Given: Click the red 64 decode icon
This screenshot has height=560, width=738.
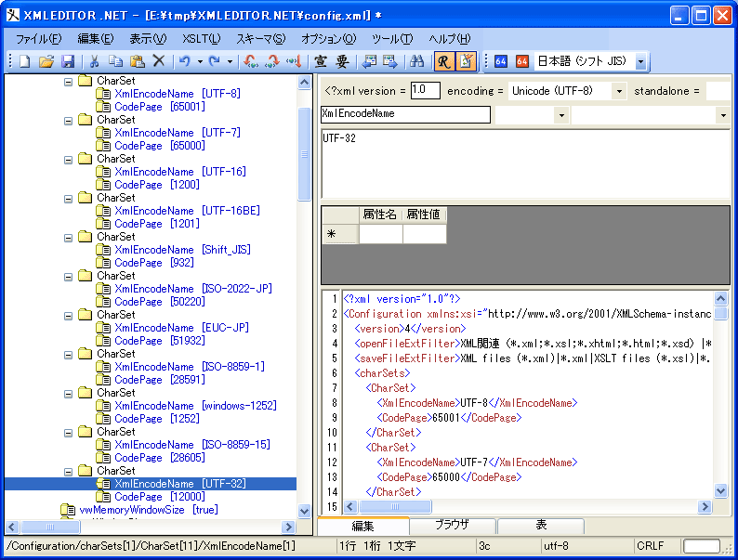Looking at the screenshot, I should (x=522, y=61).
